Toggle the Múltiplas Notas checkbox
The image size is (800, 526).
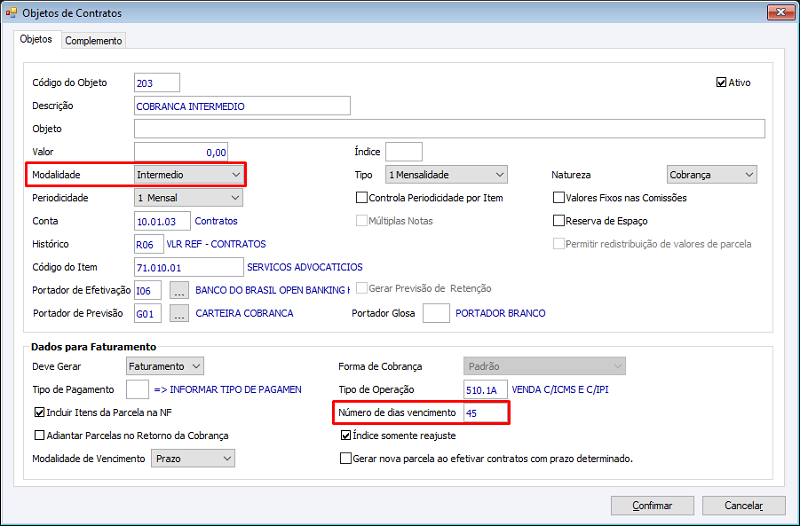pos(362,220)
